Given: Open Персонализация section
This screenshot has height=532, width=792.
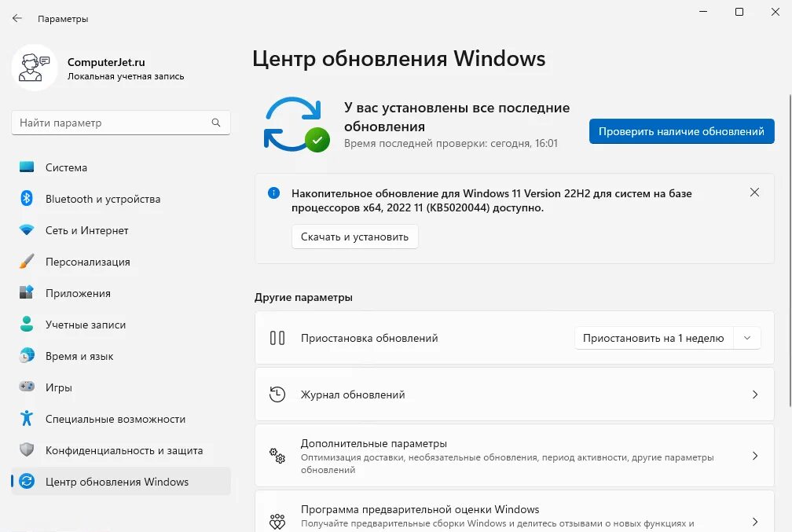Looking at the screenshot, I should (121, 261).
